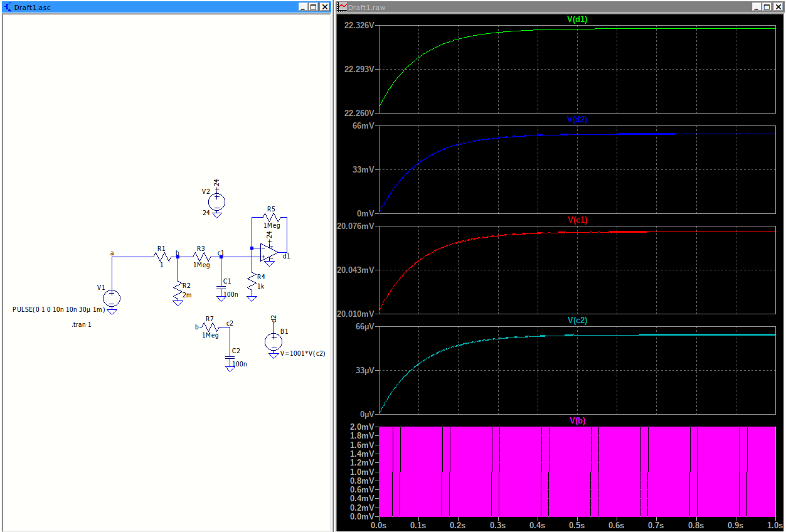
Task: Click capacitor C1 symbol
Action: pos(221,289)
